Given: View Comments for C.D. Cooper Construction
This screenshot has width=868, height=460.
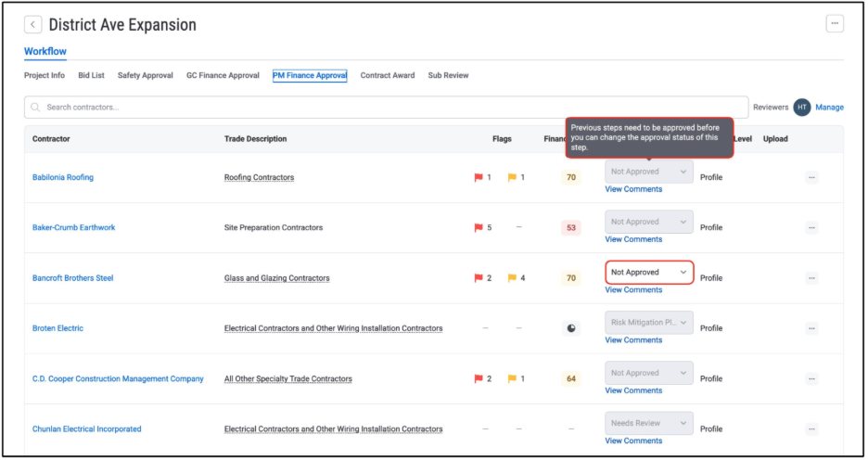Looking at the screenshot, I should [x=633, y=390].
